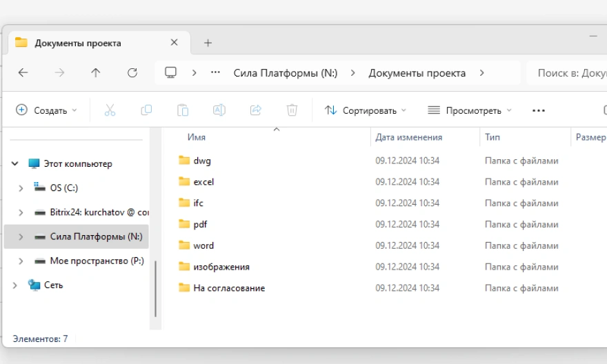Select the dwg folder icon
This screenshot has height=364, width=607.
point(184,160)
